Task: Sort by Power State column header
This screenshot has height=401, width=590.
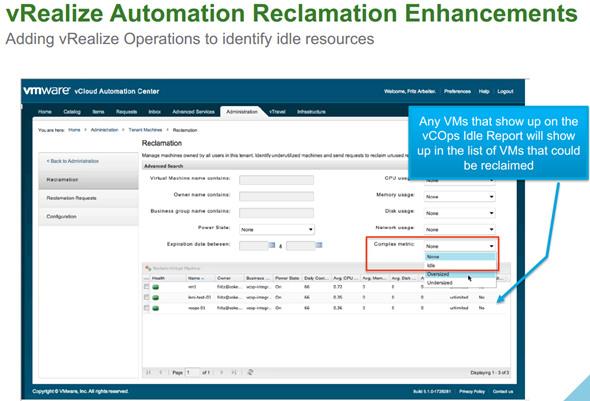Action: click(x=287, y=278)
